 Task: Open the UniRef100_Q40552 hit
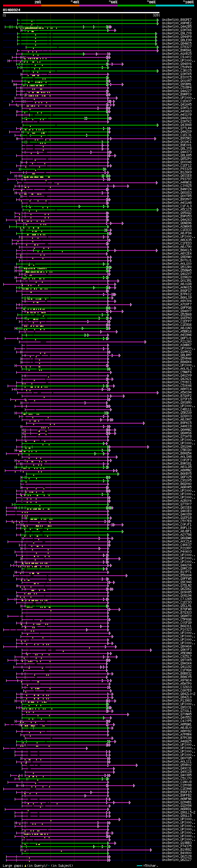tap(177, 718)
